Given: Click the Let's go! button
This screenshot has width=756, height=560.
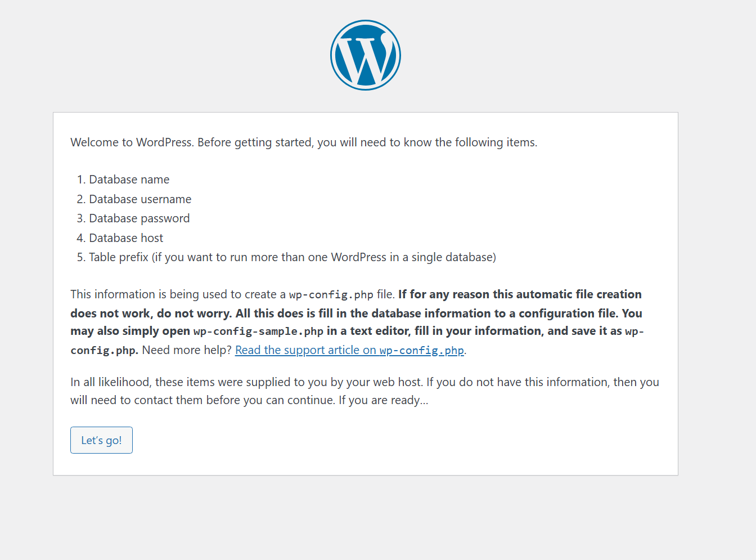Looking at the screenshot, I should click(x=101, y=440).
